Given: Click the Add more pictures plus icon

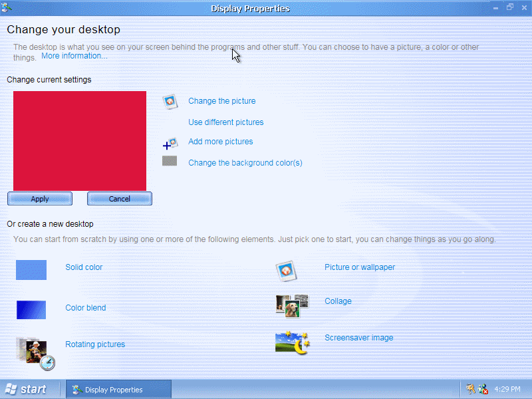Looking at the screenshot, I should coord(170,144).
